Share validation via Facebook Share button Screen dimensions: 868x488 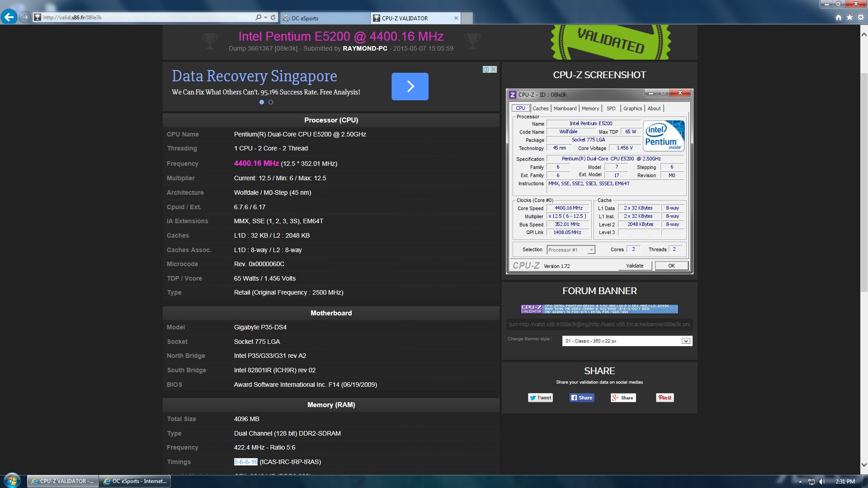[582, 398]
